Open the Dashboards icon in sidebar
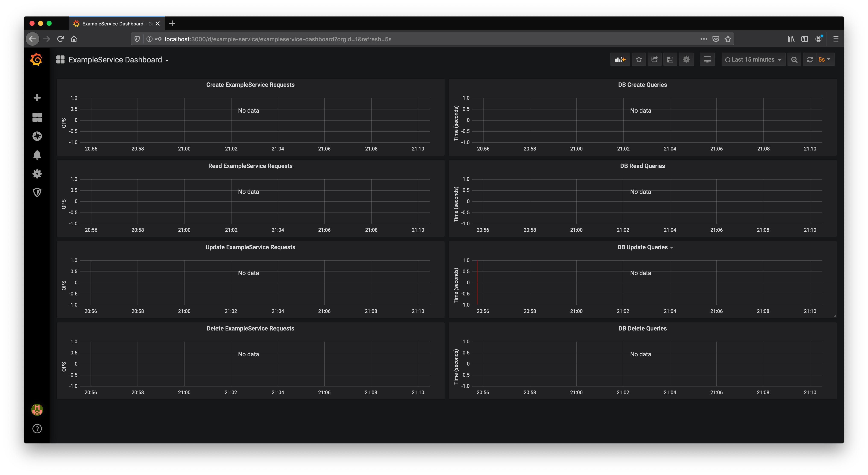This screenshot has height=475, width=868. pyautogui.click(x=37, y=117)
